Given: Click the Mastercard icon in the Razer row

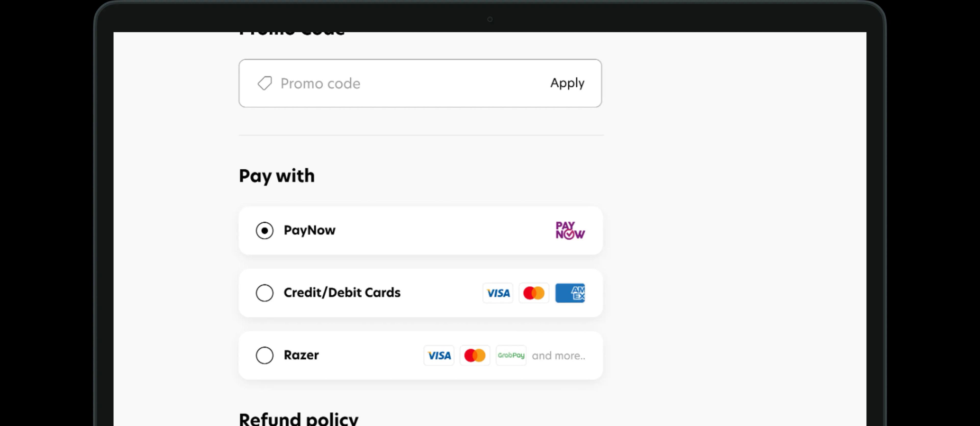Looking at the screenshot, I should coord(475,355).
